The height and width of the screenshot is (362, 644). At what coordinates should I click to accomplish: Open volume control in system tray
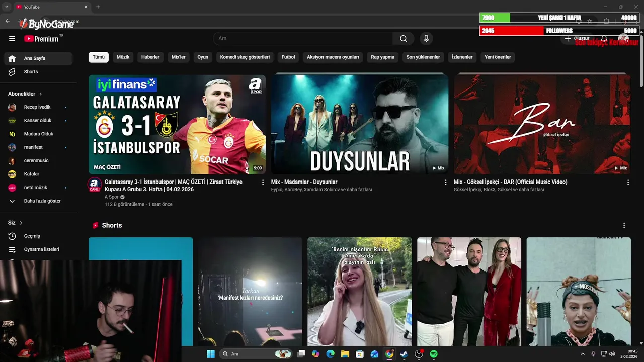tap(612, 354)
